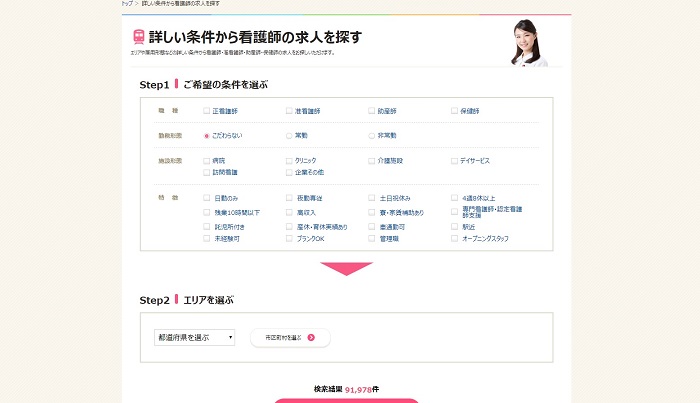Tick the 保健師 job type checkbox
The width and height of the screenshot is (700, 403).
454,110
